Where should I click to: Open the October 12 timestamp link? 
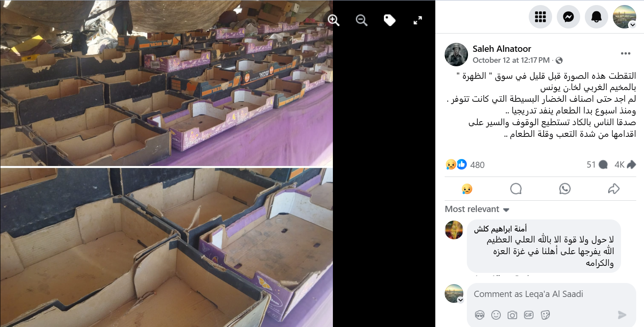(x=511, y=60)
